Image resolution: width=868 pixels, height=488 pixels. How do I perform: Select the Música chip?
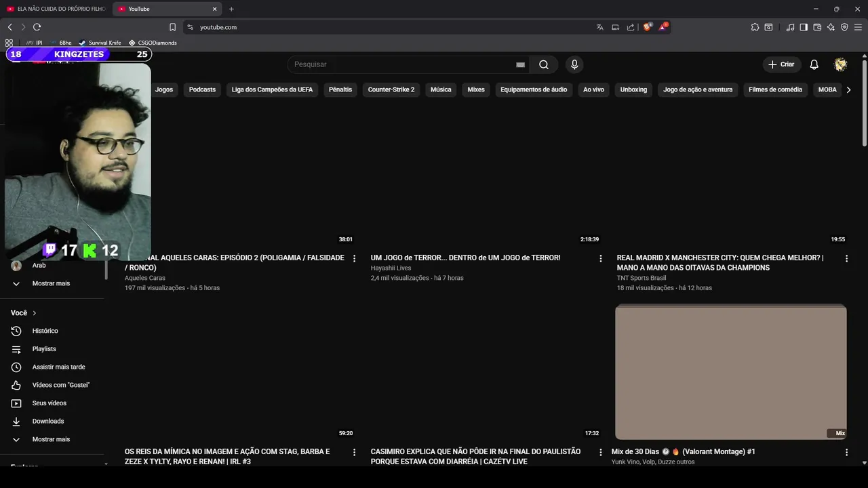click(441, 89)
